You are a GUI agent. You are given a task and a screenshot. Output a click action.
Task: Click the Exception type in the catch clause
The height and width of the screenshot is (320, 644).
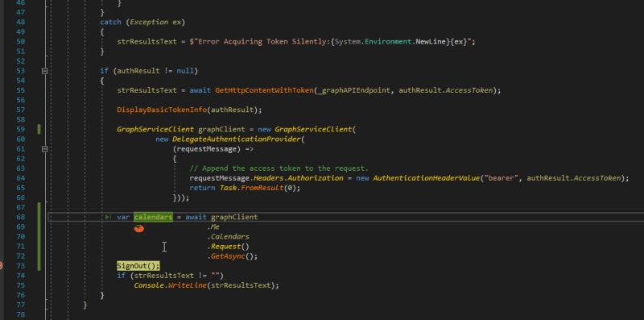[x=149, y=22]
